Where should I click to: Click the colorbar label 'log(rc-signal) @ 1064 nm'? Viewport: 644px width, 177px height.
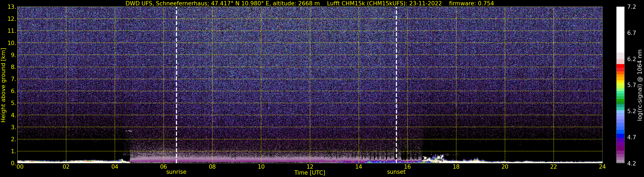click(x=640, y=85)
